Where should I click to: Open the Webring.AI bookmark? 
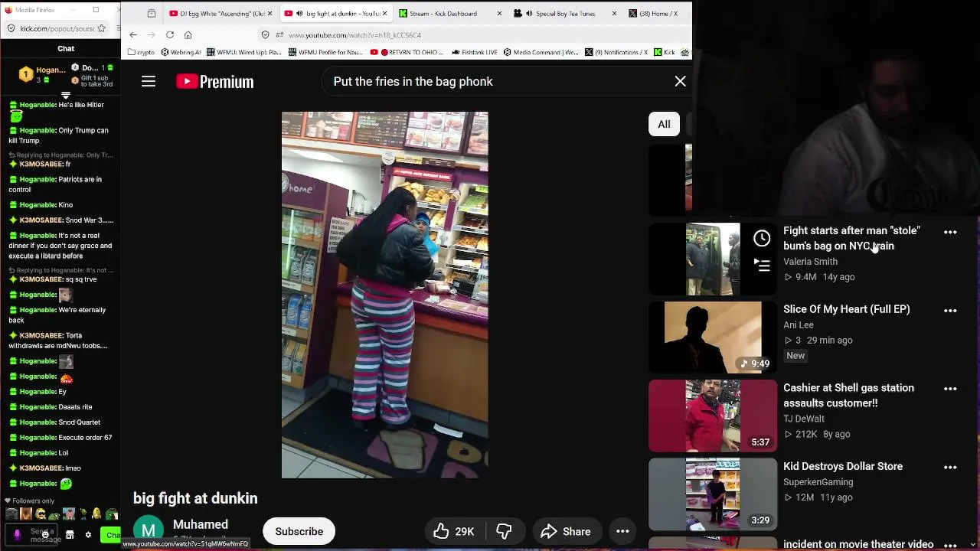coord(181,53)
